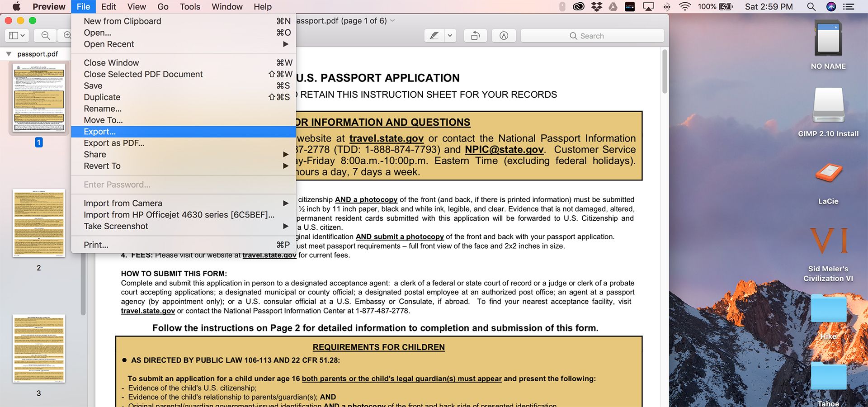Open the Tools menu

[190, 6]
